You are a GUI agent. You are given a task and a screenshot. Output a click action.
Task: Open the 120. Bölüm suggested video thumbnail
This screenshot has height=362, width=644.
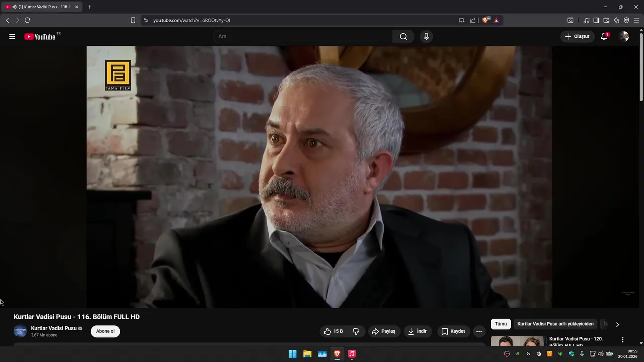coord(517,341)
